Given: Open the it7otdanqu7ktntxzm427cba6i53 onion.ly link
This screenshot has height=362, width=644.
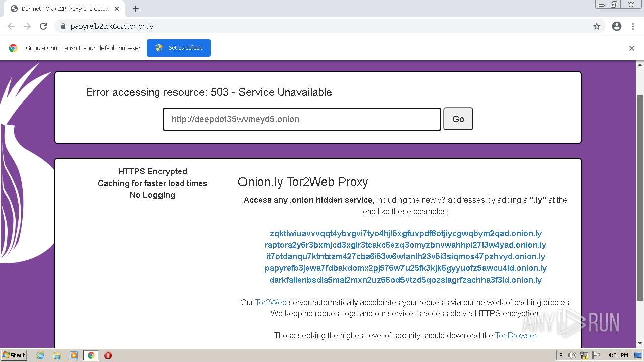Looking at the screenshot, I should tap(406, 256).
